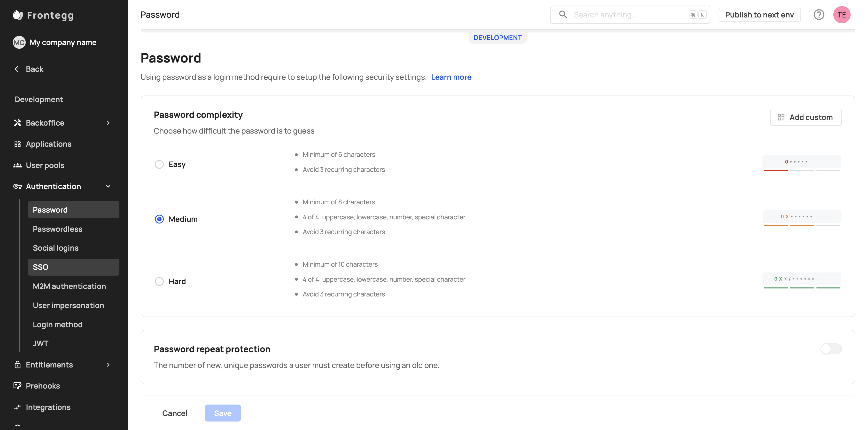Select the Easy complexity radio button
The width and height of the screenshot is (868, 430).
159,164
